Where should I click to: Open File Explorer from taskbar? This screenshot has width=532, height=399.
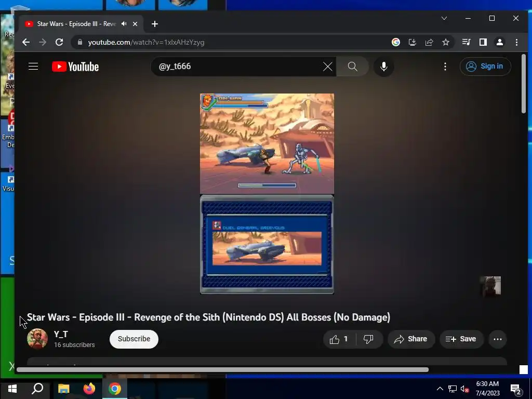[x=63, y=389]
